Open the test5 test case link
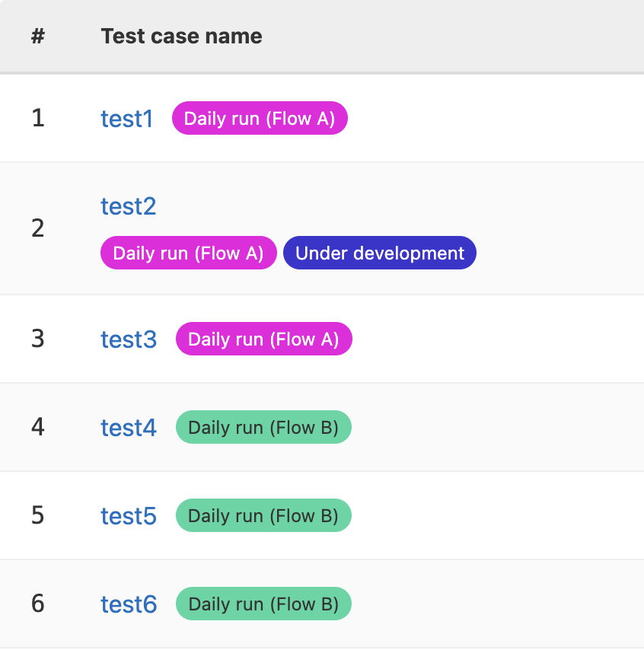Screen dimensions: 644x650 point(129,516)
